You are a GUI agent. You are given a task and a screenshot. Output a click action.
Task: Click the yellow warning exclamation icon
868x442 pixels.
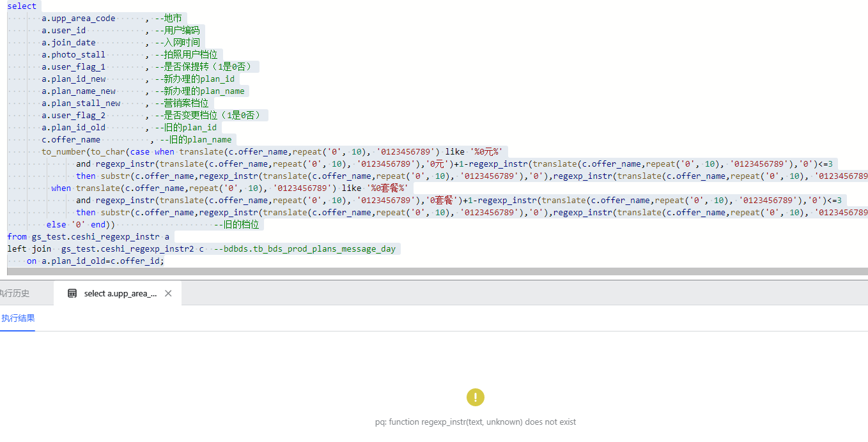point(476,397)
